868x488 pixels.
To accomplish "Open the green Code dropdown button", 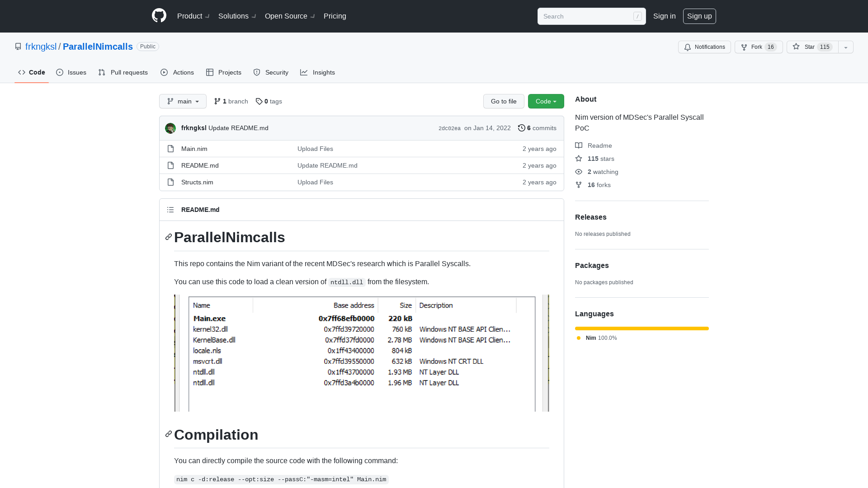I will pos(546,101).
